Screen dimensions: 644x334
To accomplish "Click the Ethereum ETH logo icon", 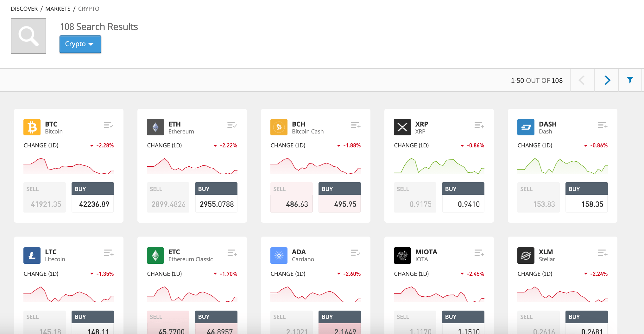I will pyautogui.click(x=155, y=127).
